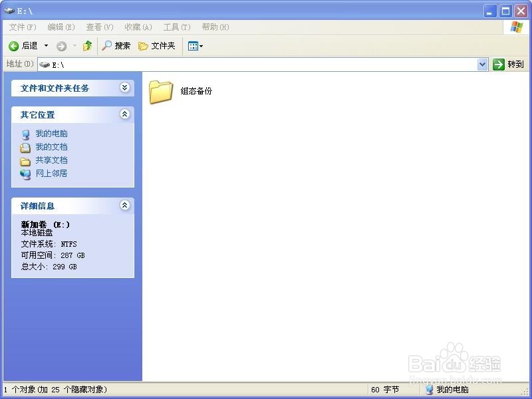The height and width of the screenshot is (399, 532).
Task: Open 网上邻居 from the sidebar
Action: click(52, 174)
